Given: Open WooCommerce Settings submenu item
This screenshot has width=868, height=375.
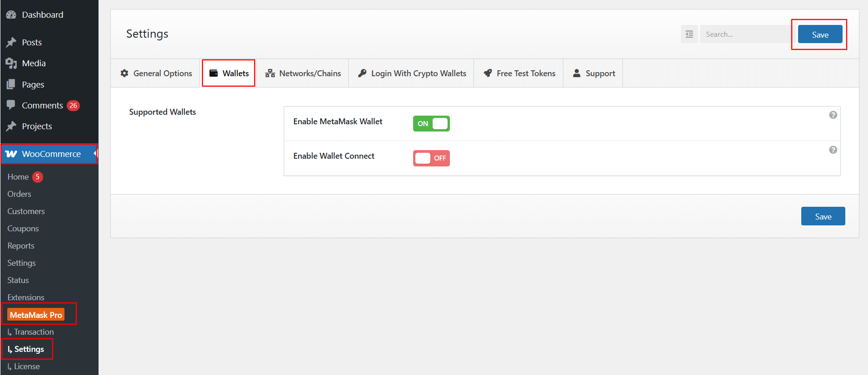Looking at the screenshot, I should tap(21, 263).
